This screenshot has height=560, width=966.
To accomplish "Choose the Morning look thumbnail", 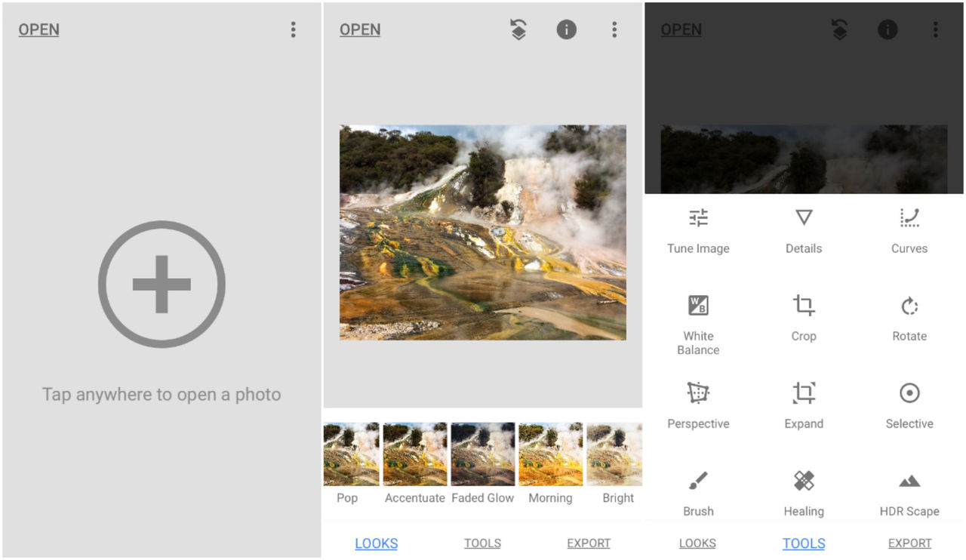I will [x=550, y=454].
